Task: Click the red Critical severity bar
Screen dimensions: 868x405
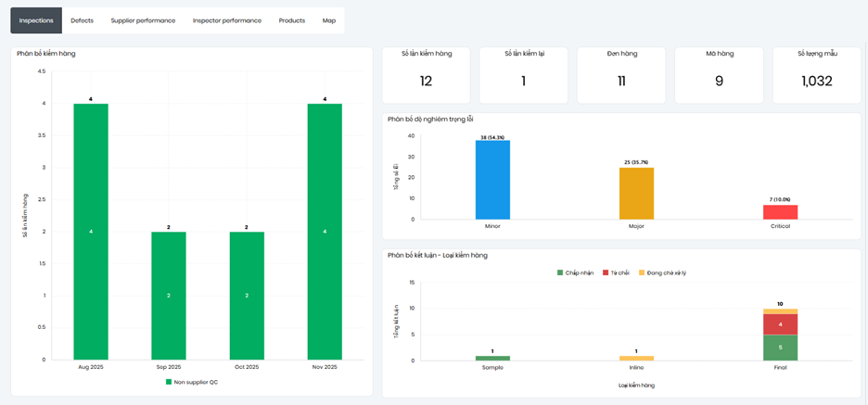Action: pyautogui.click(x=781, y=212)
